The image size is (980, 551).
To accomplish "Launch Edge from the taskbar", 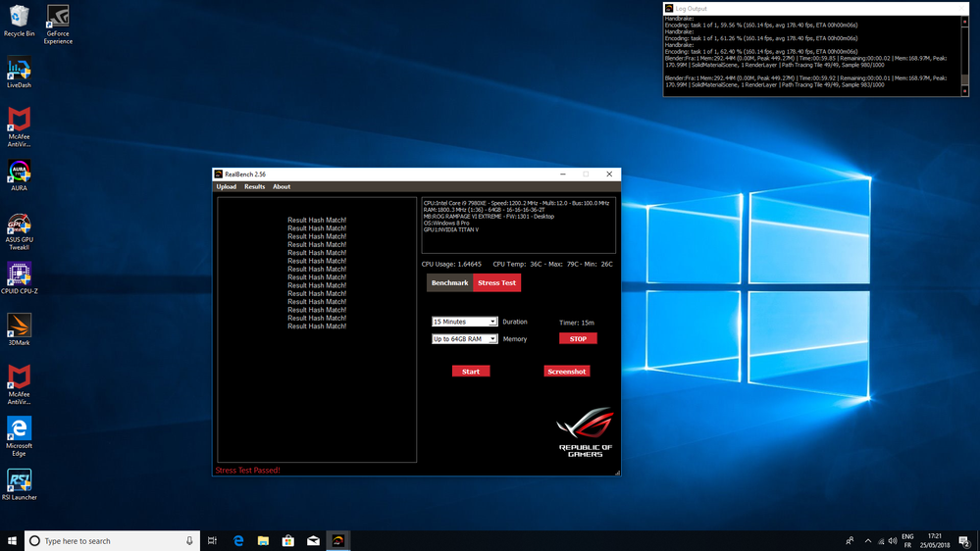I will pyautogui.click(x=238, y=541).
